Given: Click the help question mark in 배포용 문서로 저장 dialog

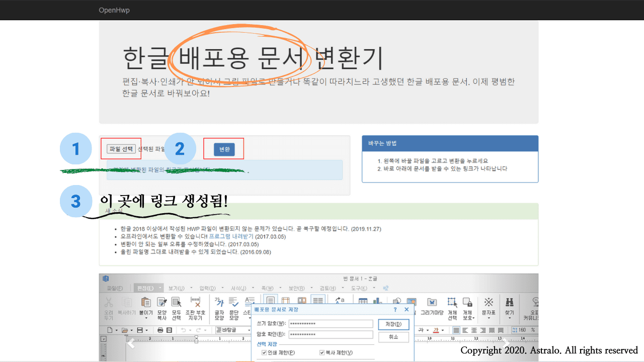Looking at the screenshot, I should (x=395, y=310).
